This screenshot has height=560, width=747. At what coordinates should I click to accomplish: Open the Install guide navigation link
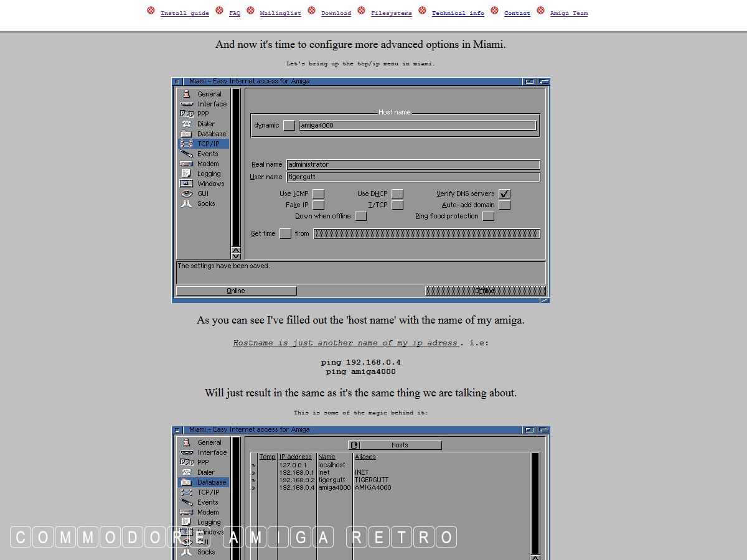(x=184, y=13)
